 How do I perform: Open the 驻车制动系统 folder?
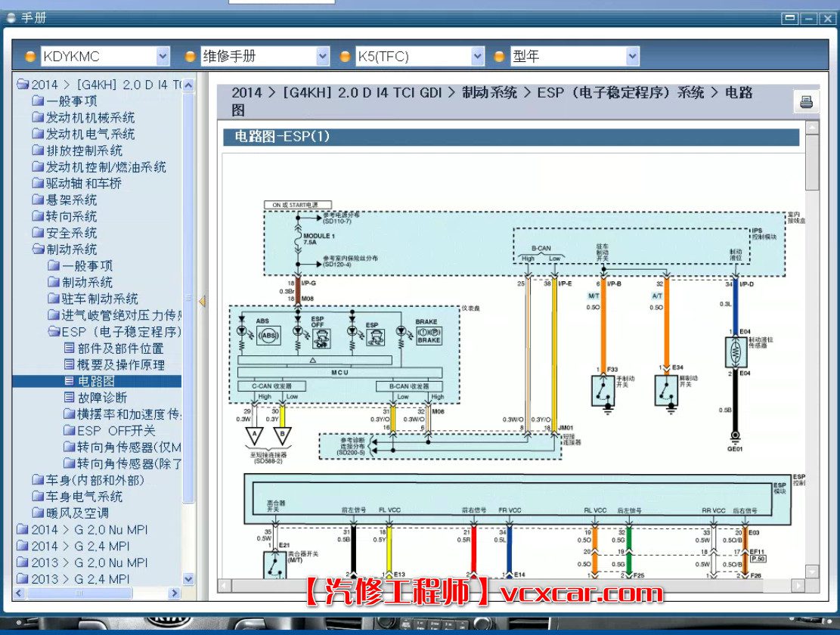click(x=100, y=299)
